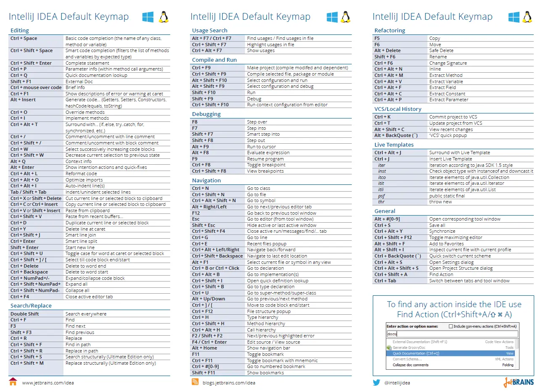The image size is (543, 392).
Task: Click the 'Show navigation bar' description
Action: coord(269,348)
